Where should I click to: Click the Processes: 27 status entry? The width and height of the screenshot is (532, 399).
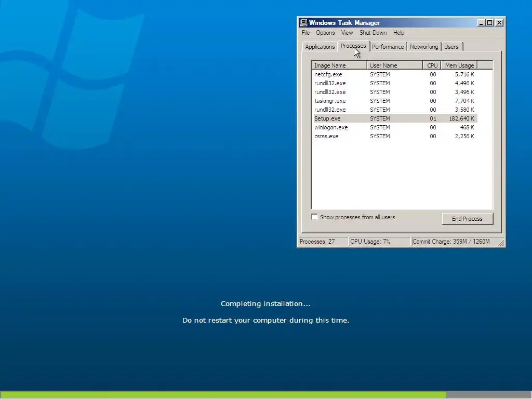[323, 242]
